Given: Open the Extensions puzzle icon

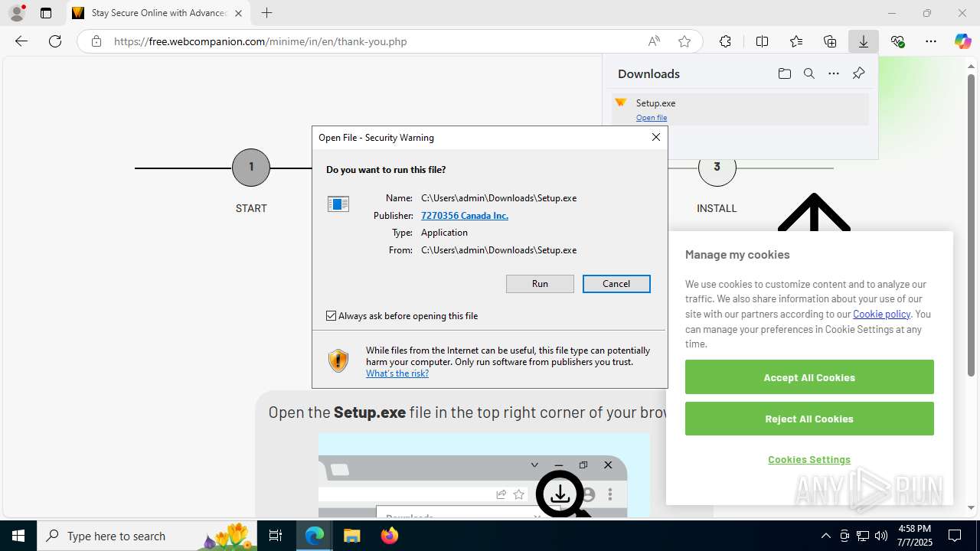Looking at the screenshot, I should (x=725, y=41).
